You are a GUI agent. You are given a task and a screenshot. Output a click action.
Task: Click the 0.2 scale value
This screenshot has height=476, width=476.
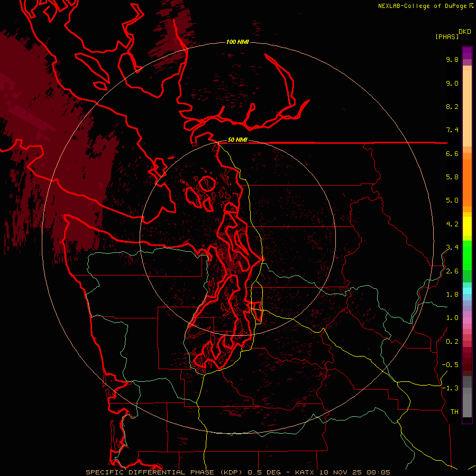click(x=452, y=342)
